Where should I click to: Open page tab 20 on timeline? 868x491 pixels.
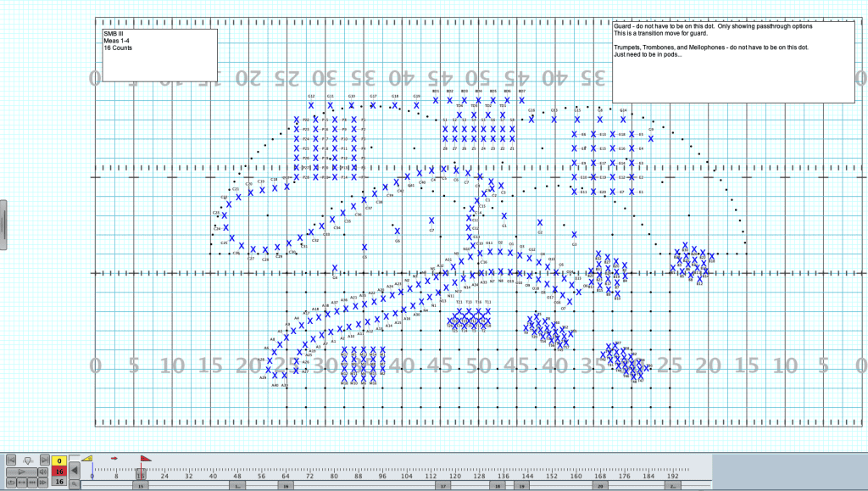599,487
